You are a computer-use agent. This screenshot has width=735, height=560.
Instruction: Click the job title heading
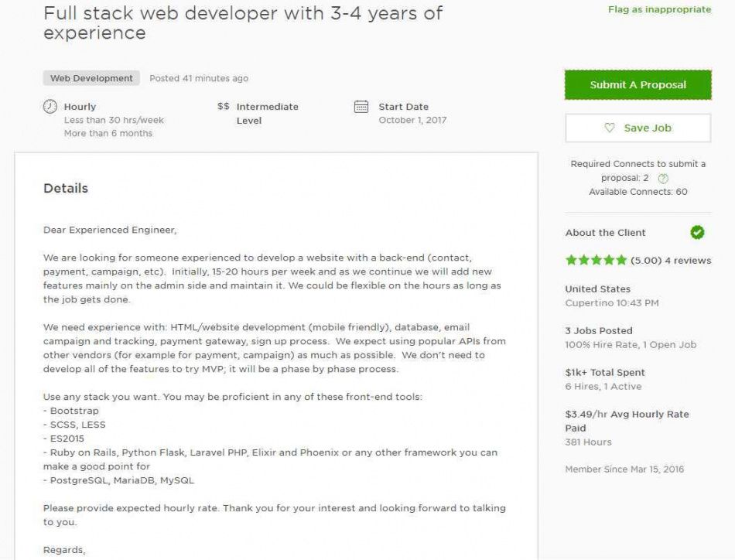pyautogui.click(x=243, y=23)
